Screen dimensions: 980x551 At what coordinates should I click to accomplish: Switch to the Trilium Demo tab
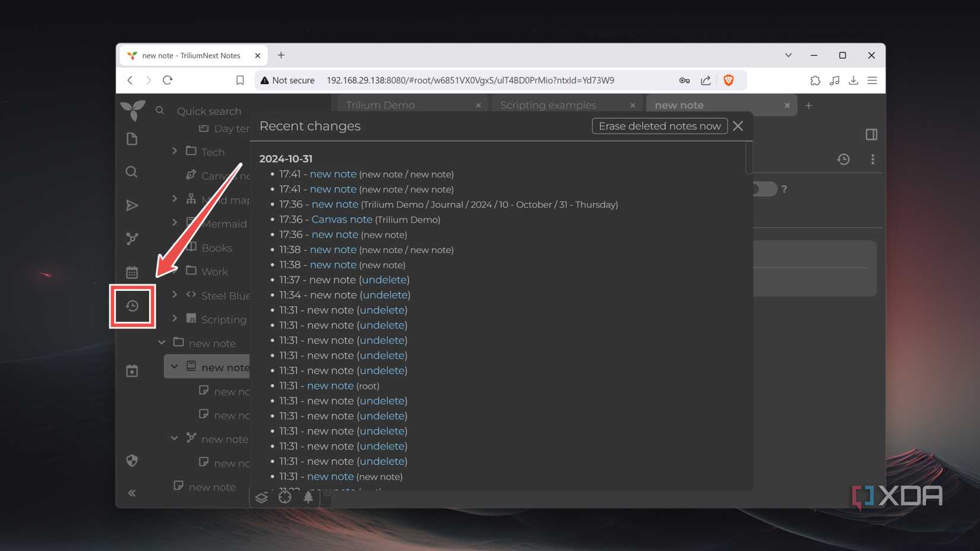pos(380,104)
